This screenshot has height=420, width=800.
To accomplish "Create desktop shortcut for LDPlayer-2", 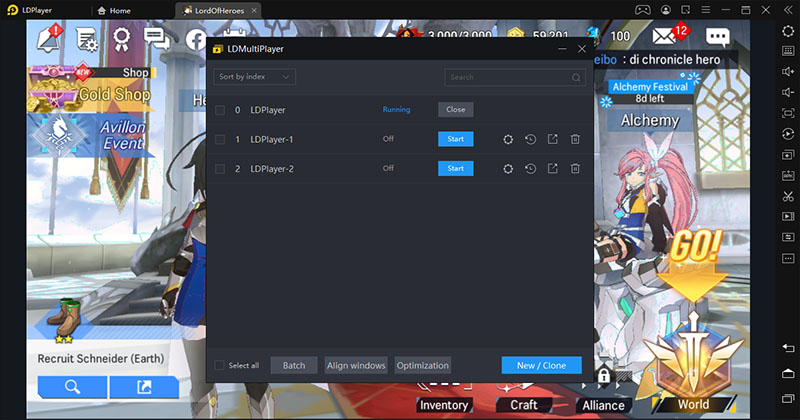I will 553,168.
